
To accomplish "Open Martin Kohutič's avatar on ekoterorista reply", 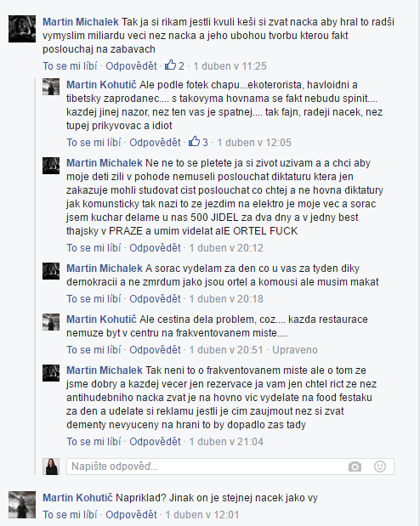I will pyautogui.click(x=51, y=87).
